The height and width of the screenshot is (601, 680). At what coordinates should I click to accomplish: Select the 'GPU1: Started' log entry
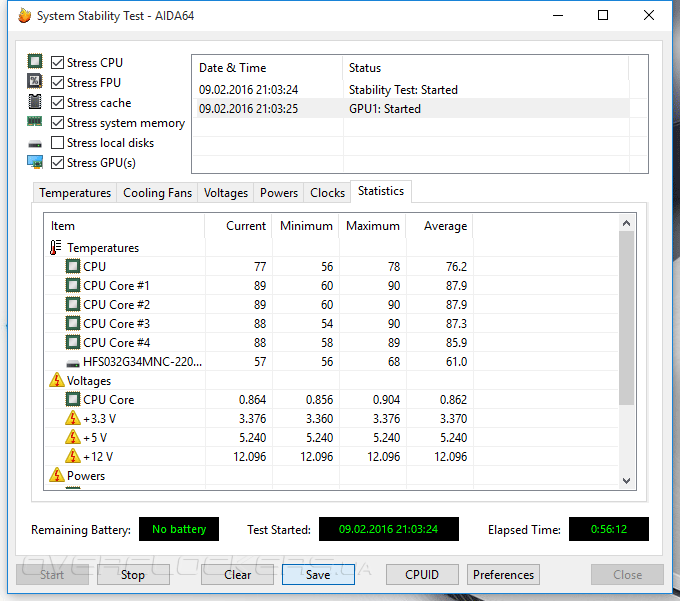coord(411,108)
